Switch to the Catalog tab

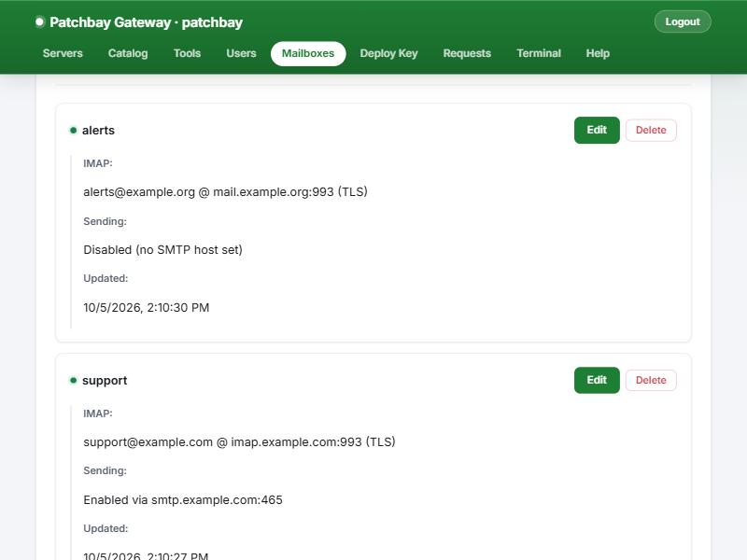click(128, 53)
